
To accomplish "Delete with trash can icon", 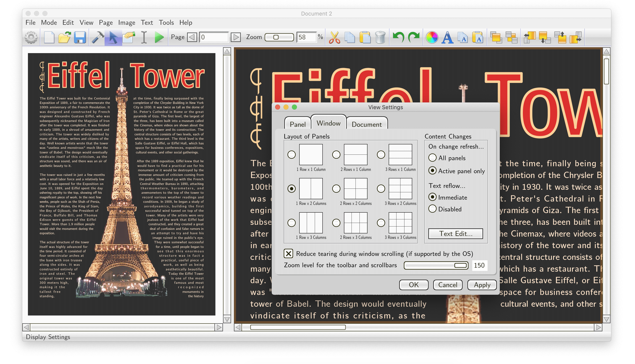I will [x=380, y=38].
